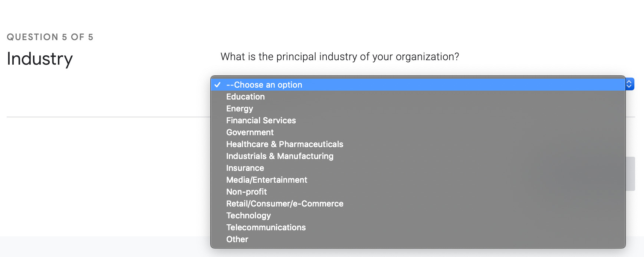Click the Industry heading
644x257 pixels.
click(x=40, y=59)
